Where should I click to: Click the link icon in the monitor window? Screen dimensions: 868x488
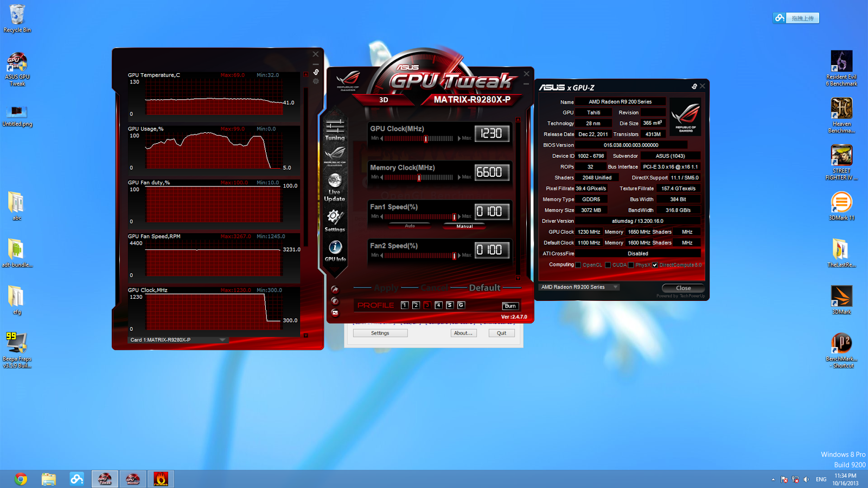[x=316, y=72]
